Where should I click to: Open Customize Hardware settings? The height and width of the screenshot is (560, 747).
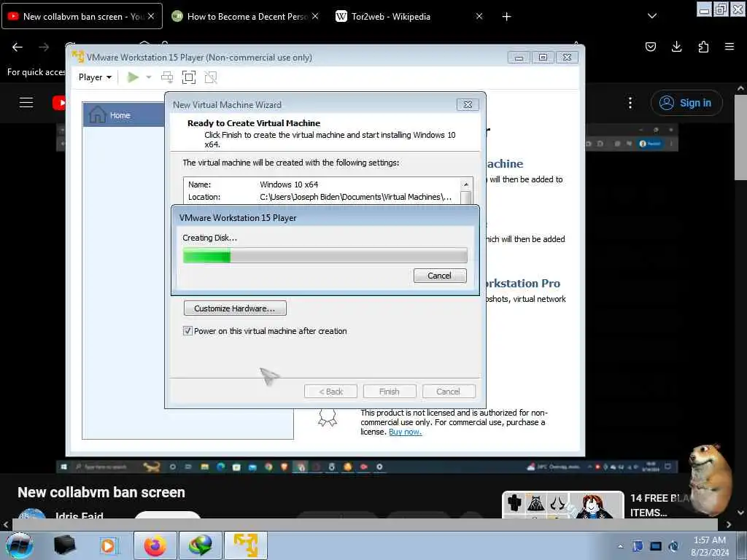235,308
